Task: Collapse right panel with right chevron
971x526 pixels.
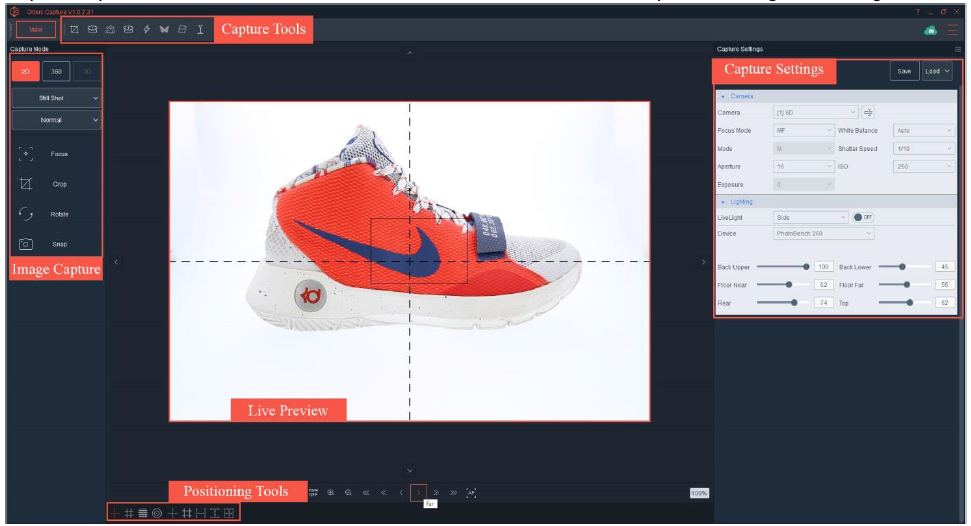Action: click(x=703, y=262)
